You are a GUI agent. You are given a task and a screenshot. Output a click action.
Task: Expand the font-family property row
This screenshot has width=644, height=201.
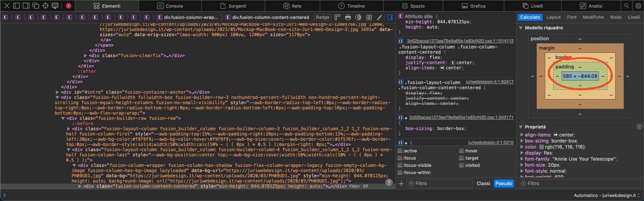(x=522, y=159)
